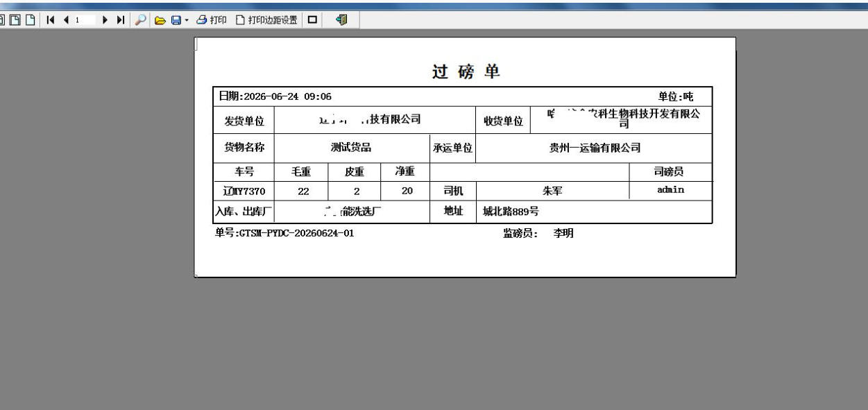Expand the save dropdown arrow
This screenshot has height=410, width=868.
pyautogui.click(x=186, y=21)
